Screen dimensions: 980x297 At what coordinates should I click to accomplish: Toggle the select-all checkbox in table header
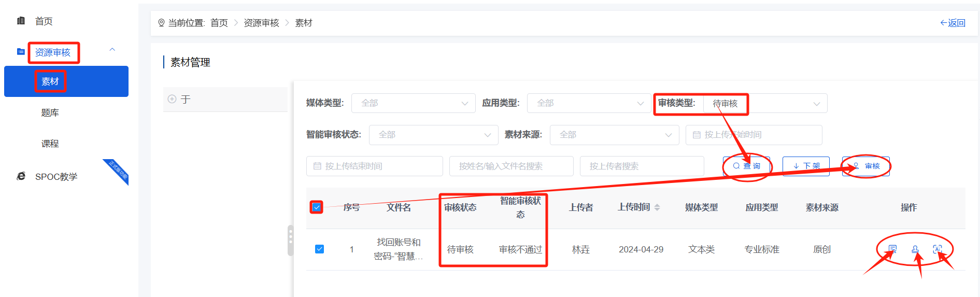[x=317, y=207]
